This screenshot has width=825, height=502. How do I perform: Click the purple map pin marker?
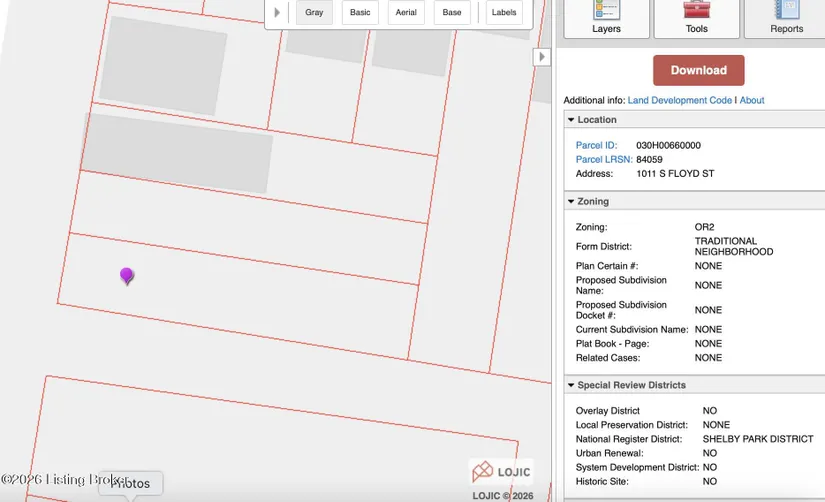coord(127,275)
